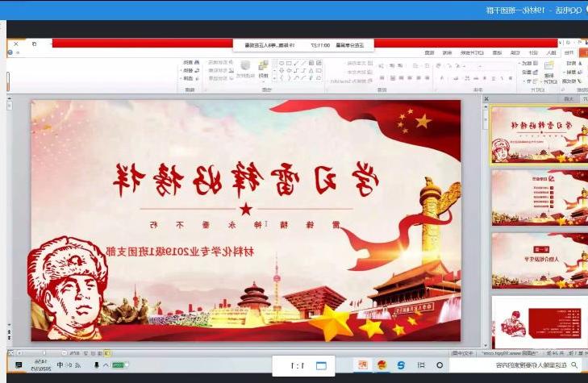This screenshot has width=588, height=383.
Task: Open the Transitions (切换) ribbon tab
Action: point(515,53)
